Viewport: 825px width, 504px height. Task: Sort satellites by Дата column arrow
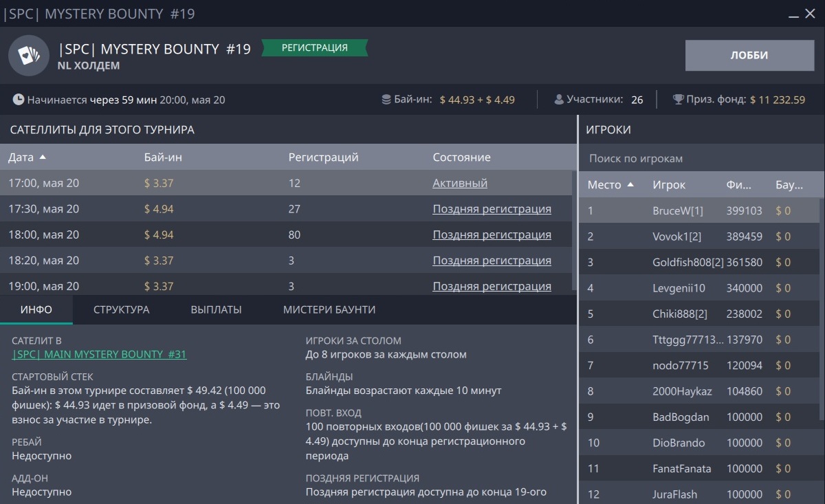[43, 157]
